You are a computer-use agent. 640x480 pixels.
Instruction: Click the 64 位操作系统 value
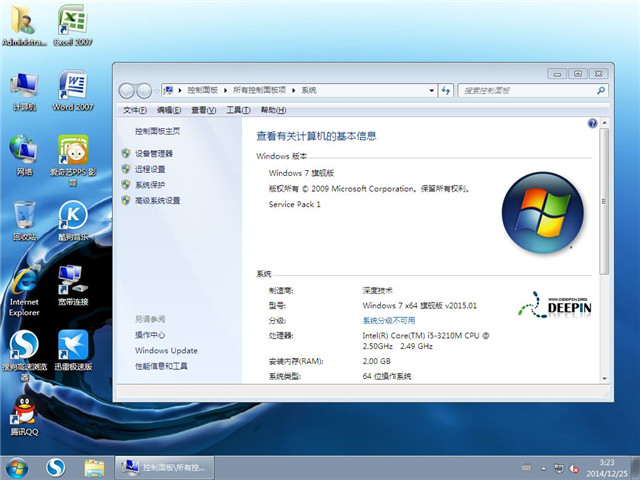point(387,376)
